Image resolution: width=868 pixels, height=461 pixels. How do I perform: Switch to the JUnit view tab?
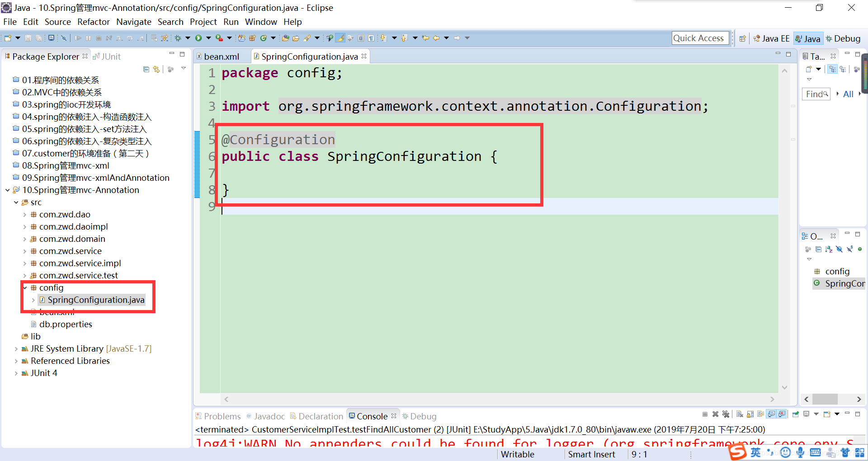[107, 56]
